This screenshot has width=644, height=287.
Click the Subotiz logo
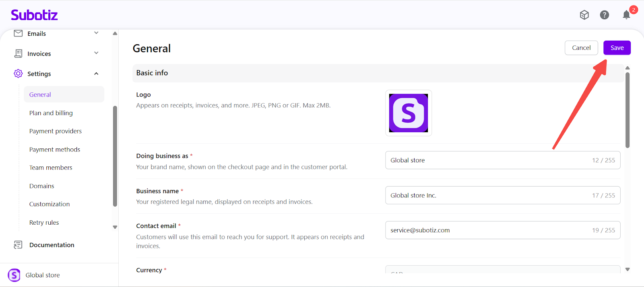[x=34, y=15]
